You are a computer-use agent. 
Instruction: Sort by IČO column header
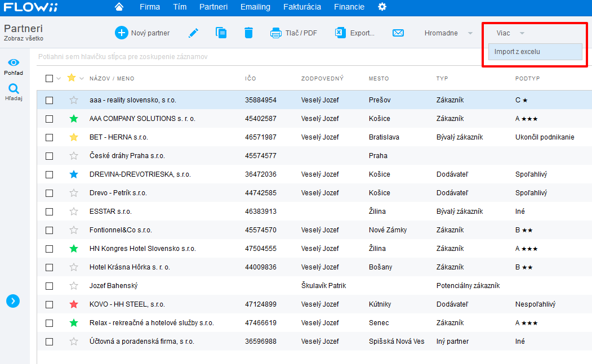tap(250, 78)
